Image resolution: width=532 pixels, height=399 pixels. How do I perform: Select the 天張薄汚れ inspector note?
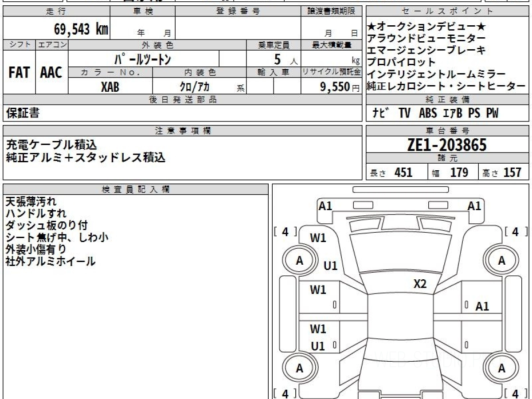pyautogui.click(x=31, y=202)
